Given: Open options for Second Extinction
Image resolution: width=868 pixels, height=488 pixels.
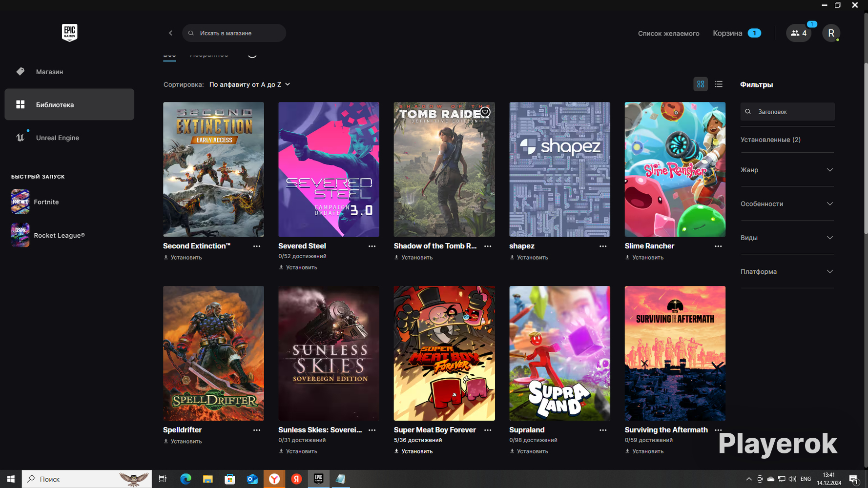Looking at the screenshot, I should pyautogui.click(x=257, y=246).
